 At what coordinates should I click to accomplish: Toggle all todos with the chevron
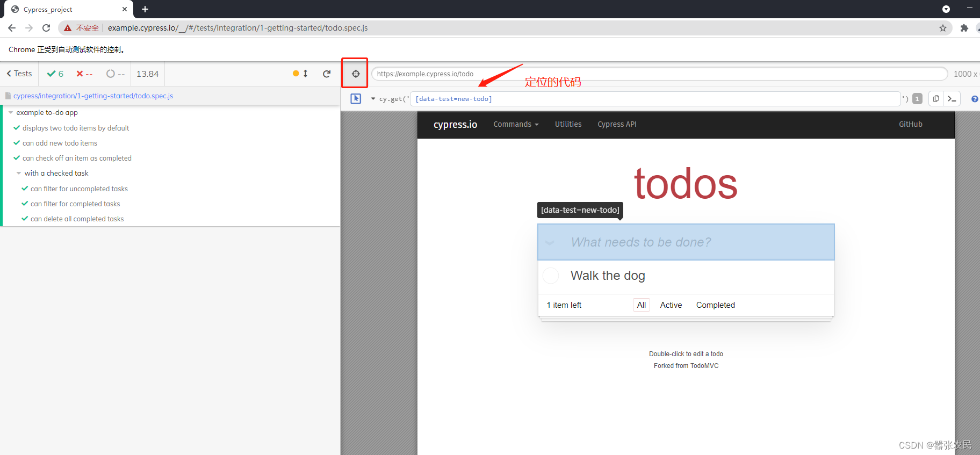550,243
